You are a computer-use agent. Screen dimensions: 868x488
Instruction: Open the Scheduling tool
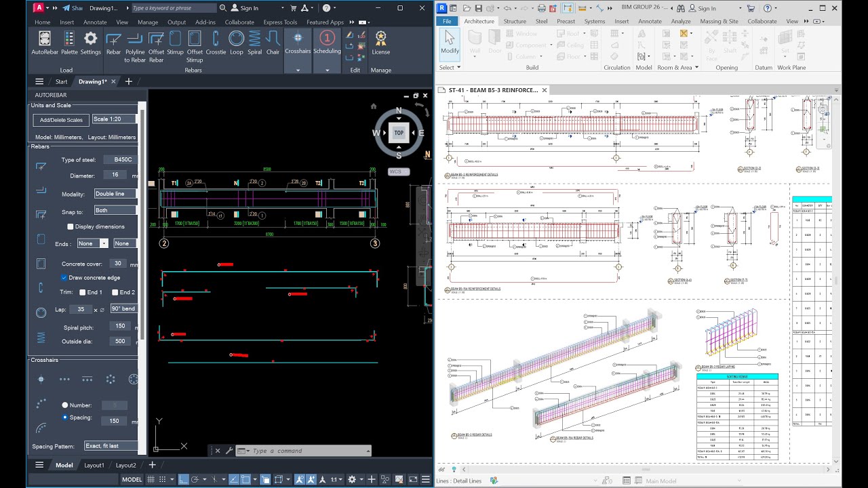pos(327,43)
